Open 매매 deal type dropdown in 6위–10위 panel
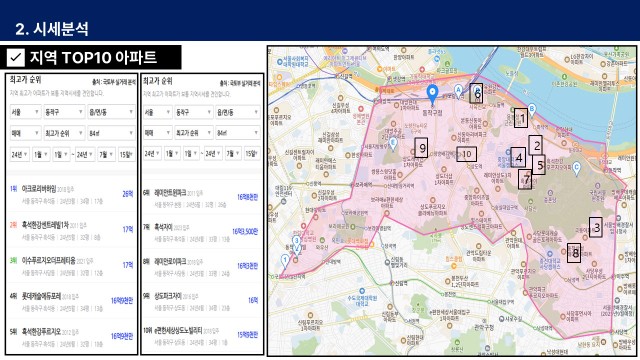 tap(157, 133)
